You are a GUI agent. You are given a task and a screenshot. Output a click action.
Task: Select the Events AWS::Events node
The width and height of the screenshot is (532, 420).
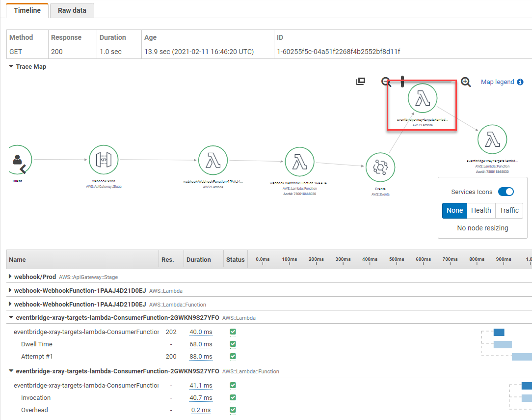380,168
